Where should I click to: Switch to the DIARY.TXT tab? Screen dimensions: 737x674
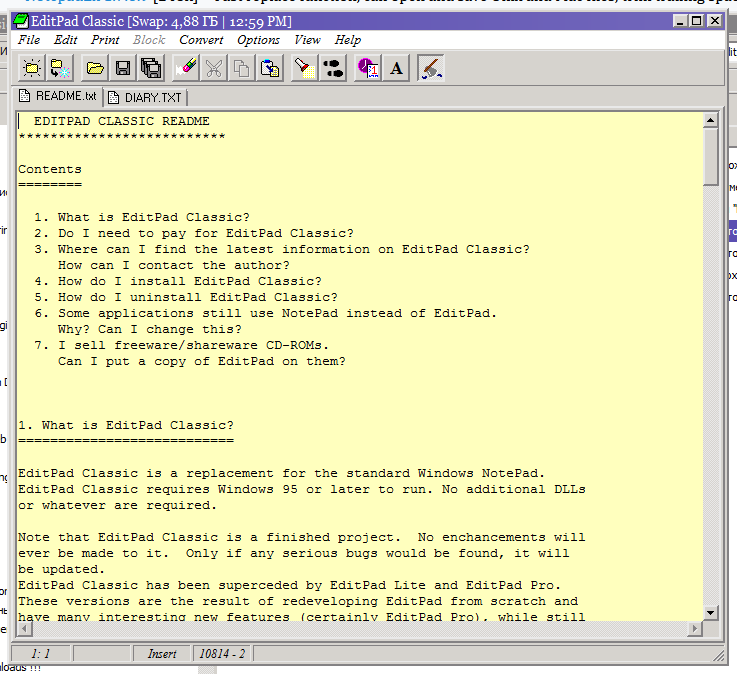tap(145, 98)
